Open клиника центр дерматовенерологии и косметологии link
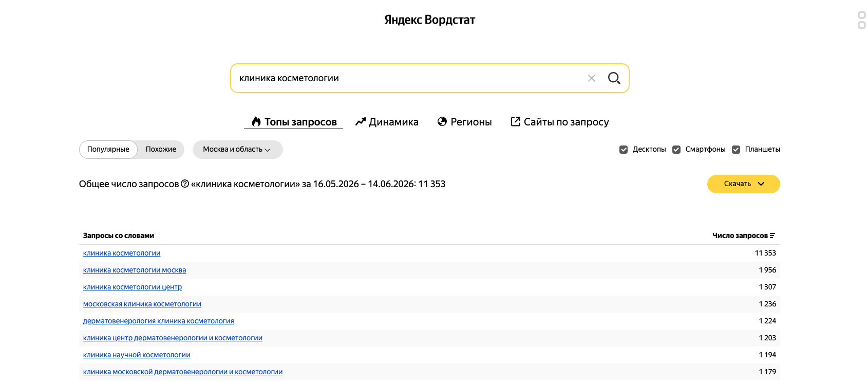 (x=173, y=338)
